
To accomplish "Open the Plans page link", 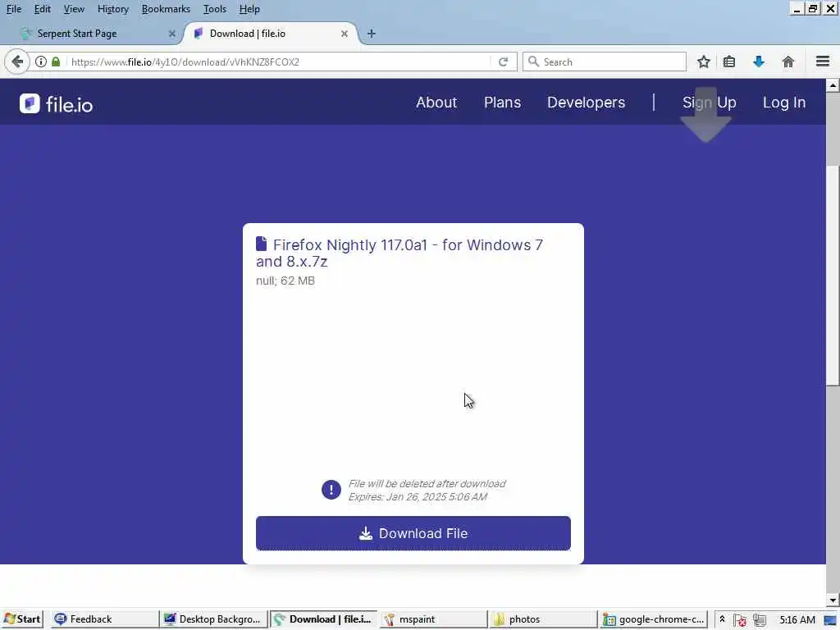I will [503, 103].
